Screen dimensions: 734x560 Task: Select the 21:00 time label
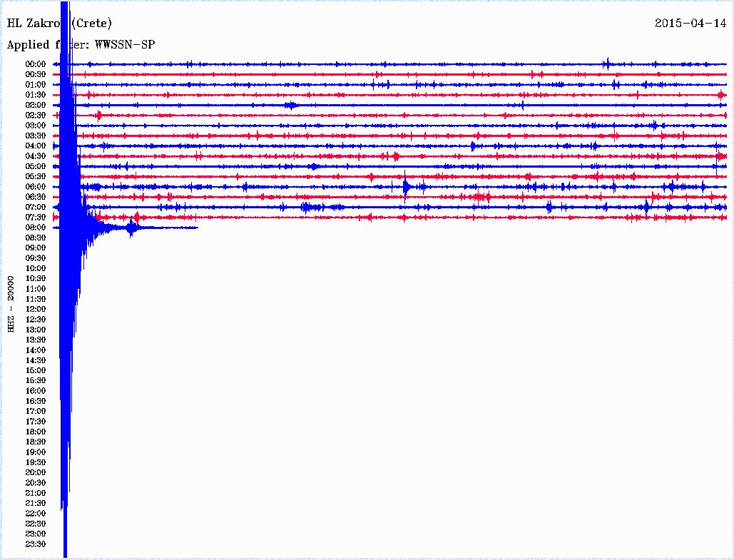pos(36,493)
